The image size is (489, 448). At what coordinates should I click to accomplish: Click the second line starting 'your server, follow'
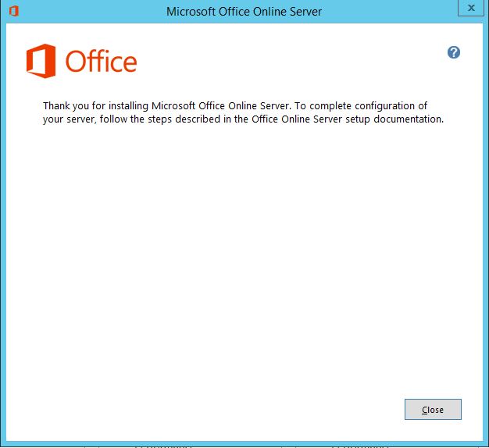243,119
